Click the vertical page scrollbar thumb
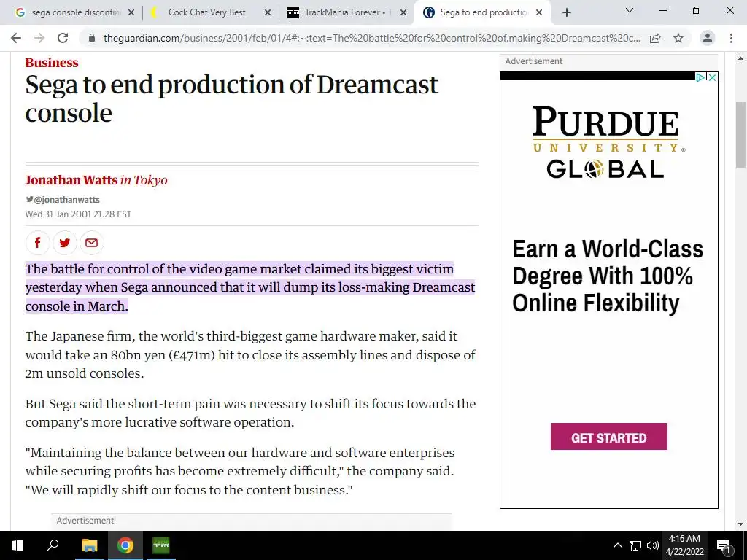Viewport: 747px width, 560px height. pyautogui.click(x=740, y=135)
